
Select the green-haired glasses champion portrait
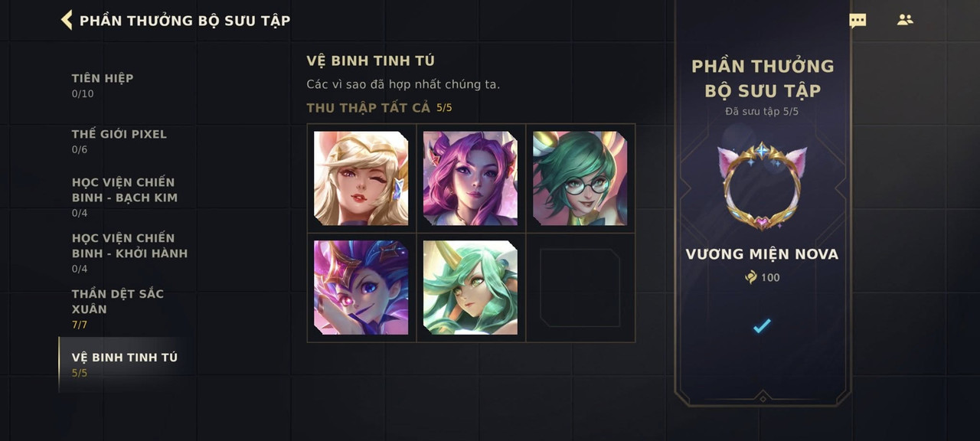[x=580, y=178]
